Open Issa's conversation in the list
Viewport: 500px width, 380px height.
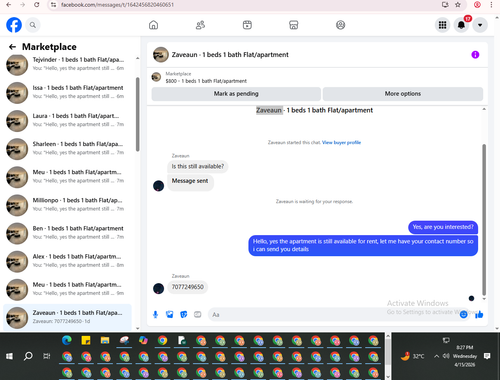(x=68, y=93)
